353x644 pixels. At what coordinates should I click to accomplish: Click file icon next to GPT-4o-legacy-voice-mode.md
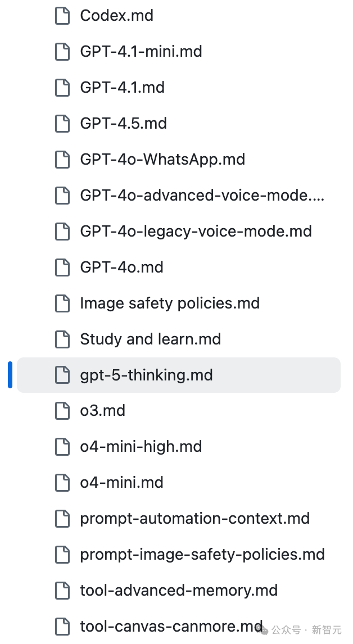pyautogui.click(x=62, y=231)
